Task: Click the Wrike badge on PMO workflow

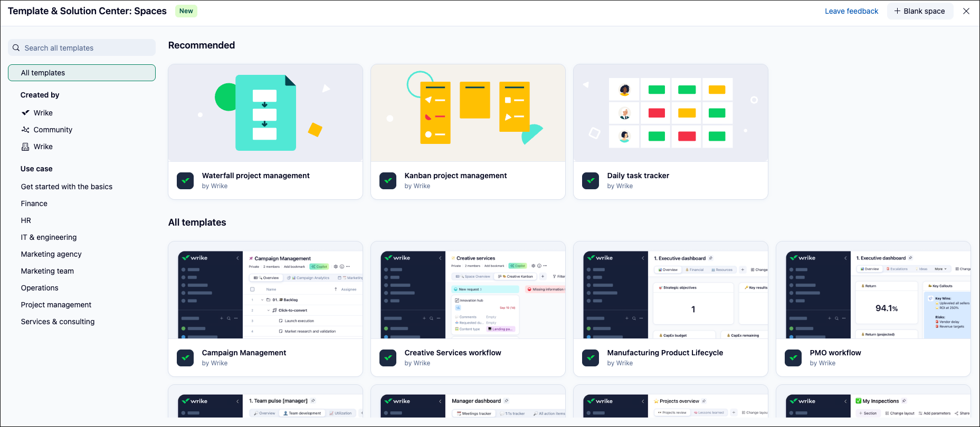Action: (x=793, y=358)
